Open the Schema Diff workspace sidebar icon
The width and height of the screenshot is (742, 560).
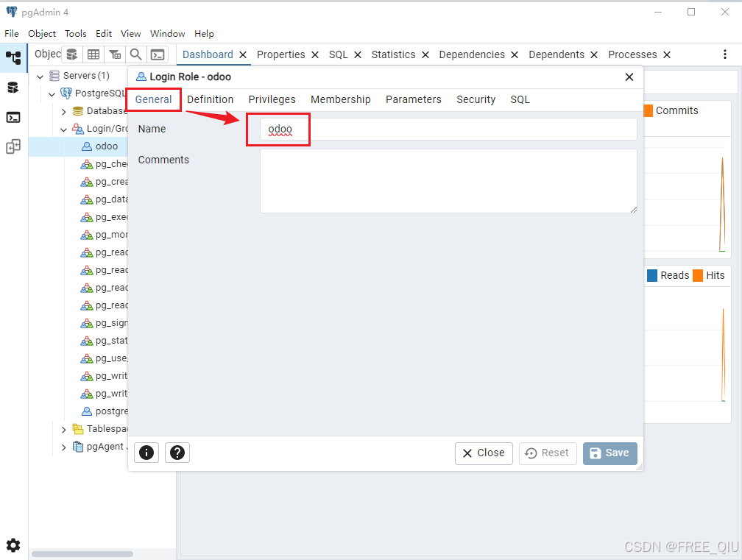[x=13, y=146]
